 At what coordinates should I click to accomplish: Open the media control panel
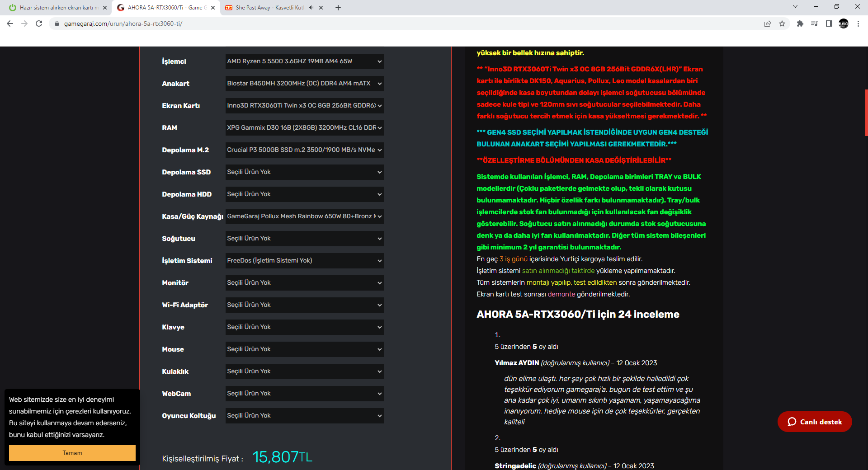click(815, 23)
